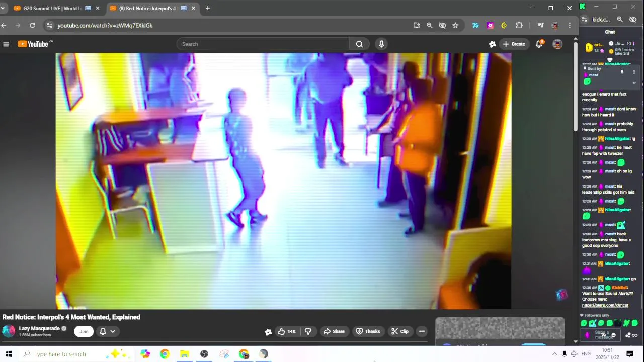Click the Create button on YouTube
644x362 pixels.
[x=514, y=44]
